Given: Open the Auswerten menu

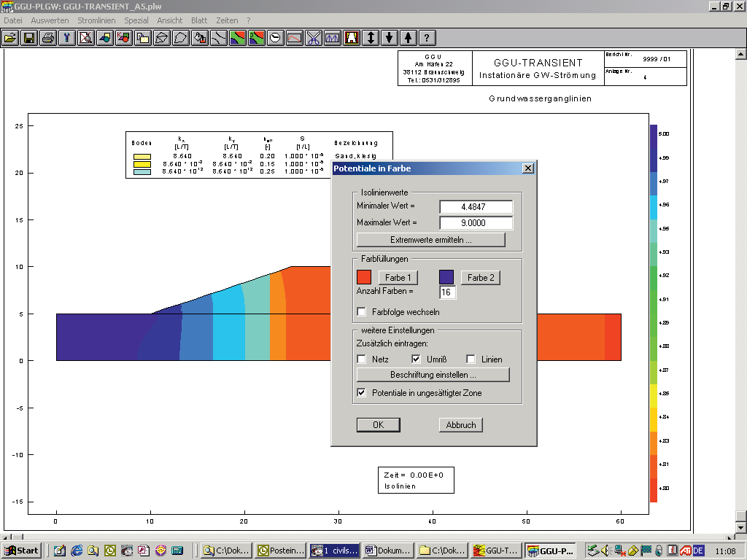Looking at the screenshot, I should [x=50, y=20].
